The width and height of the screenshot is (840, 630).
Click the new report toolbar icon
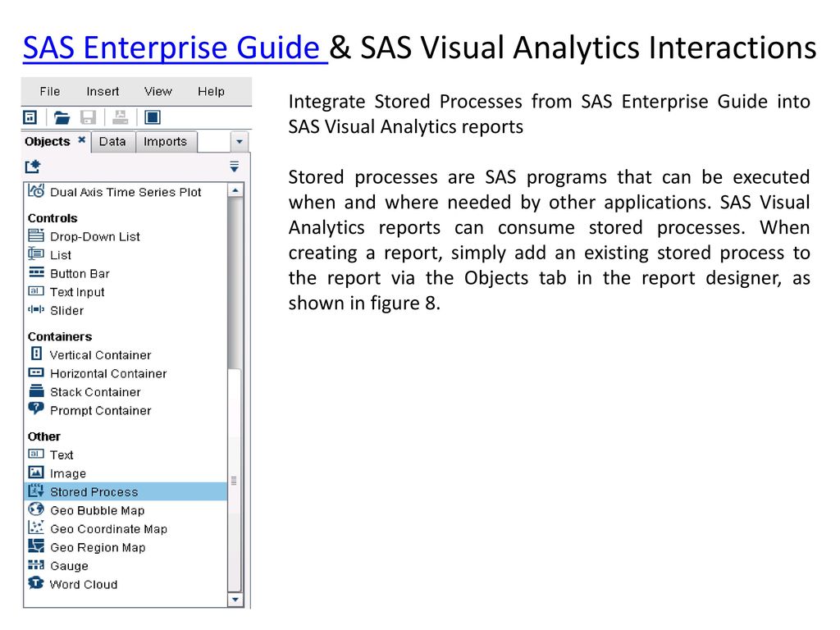click(x=30, y=116)
